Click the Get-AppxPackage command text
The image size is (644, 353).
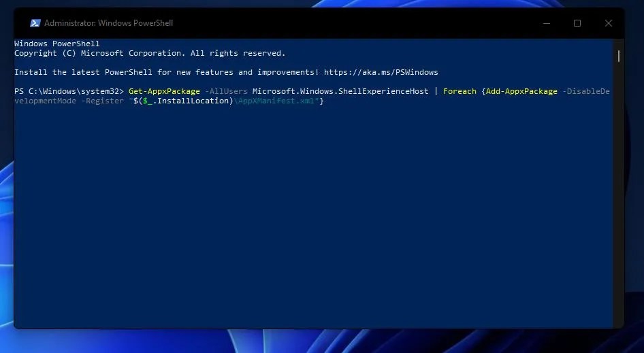164,91
